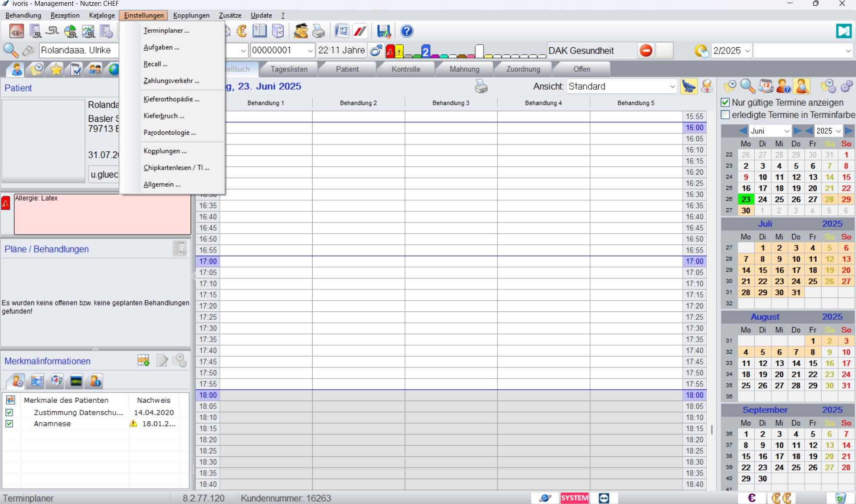Open the quarter 2/2025 dropdown
Image resolution: width=856 pixels, height=504 pixels.
(x=747, y=51)
